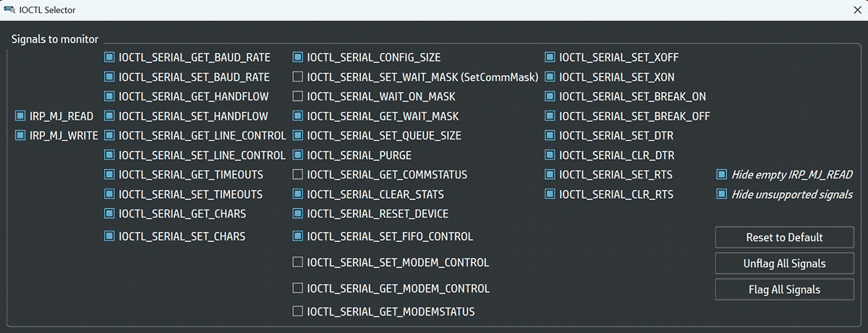Toggle IOCTL_SERIAL_SET_DTR checkbox
This screenshot has height=333, width=868.
tap(550, 135)
